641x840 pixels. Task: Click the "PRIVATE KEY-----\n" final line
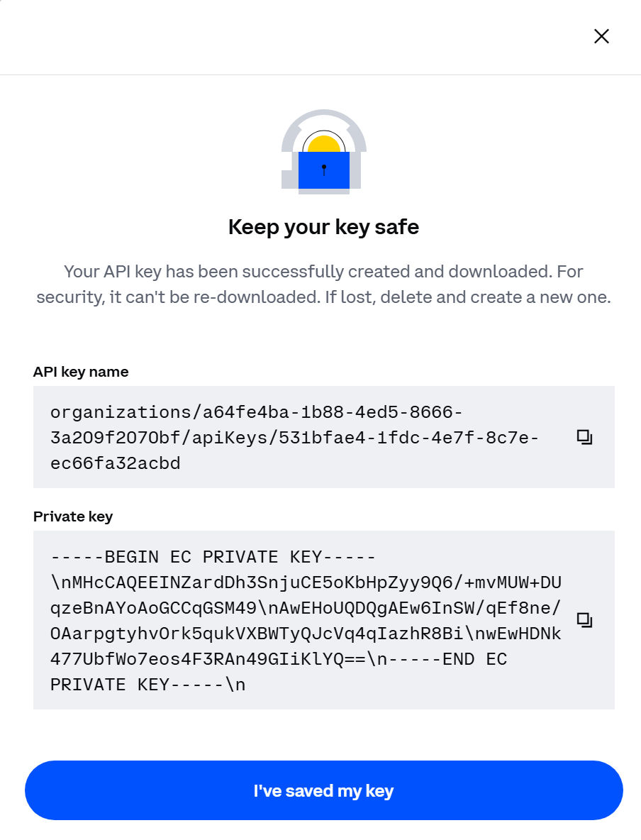coord(147,685)
